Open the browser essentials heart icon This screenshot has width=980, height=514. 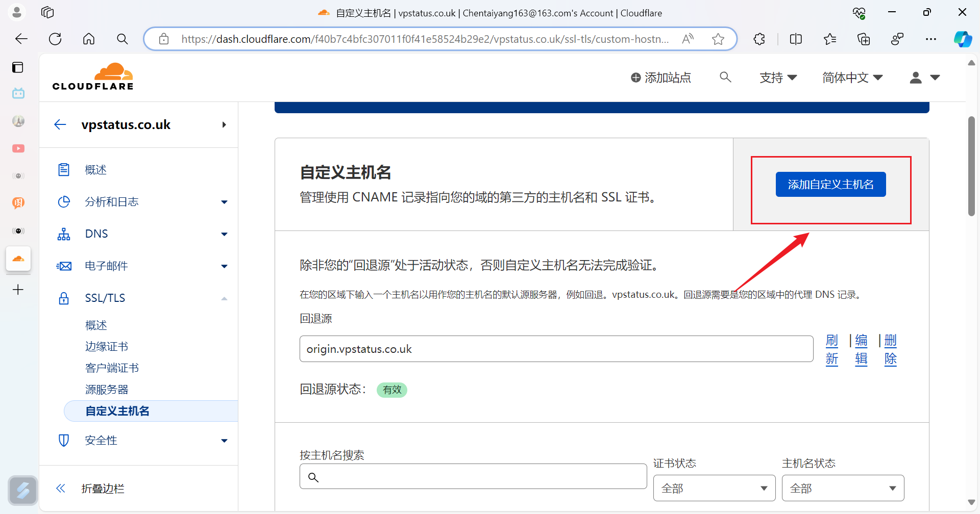(x=859, y=13)
